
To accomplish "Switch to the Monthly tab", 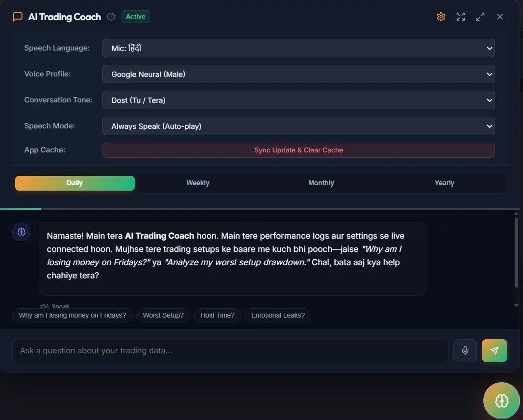I will (x=321, y=183).
